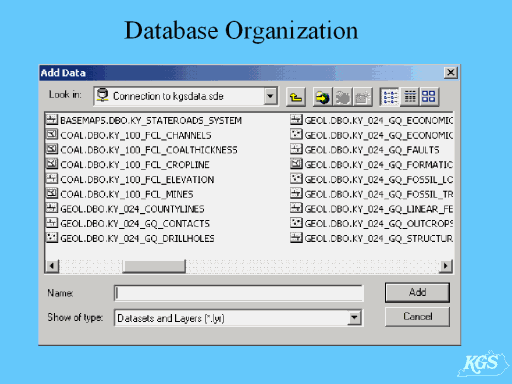Switch to Details view icon
512x384 pixels.
pyautogui.click(x=410, y=97)
